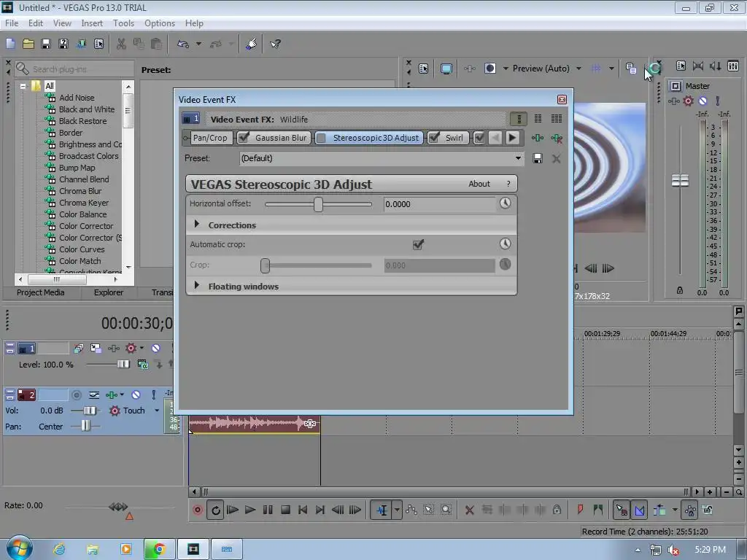Open the Insert menu

pyautogui.click(x=92, y=23)
